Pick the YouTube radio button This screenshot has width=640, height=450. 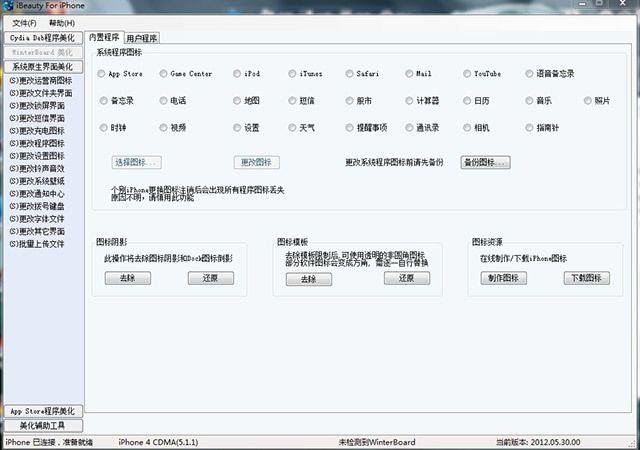[x=467, y=74]
